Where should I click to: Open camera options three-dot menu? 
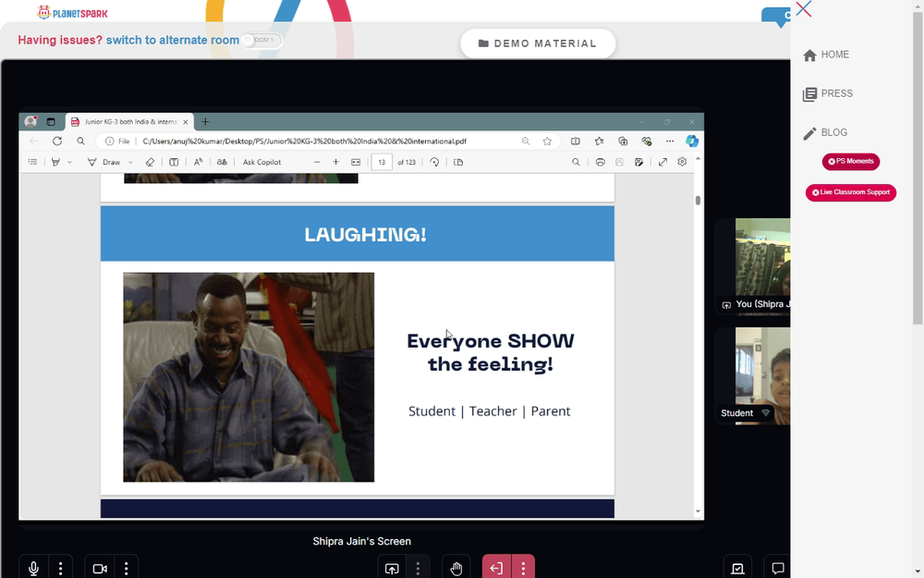[126, 568]
